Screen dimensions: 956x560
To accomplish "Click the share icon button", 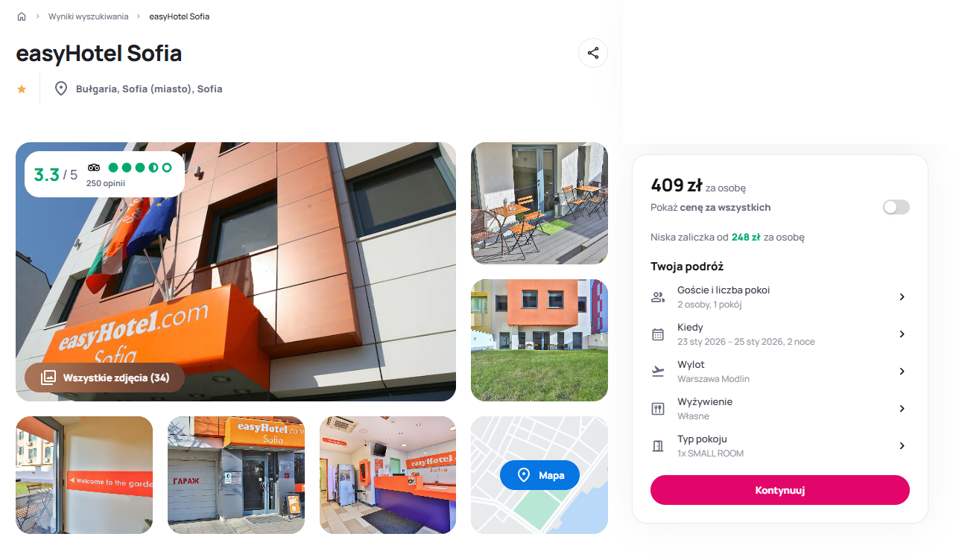I will click(593, 53).
